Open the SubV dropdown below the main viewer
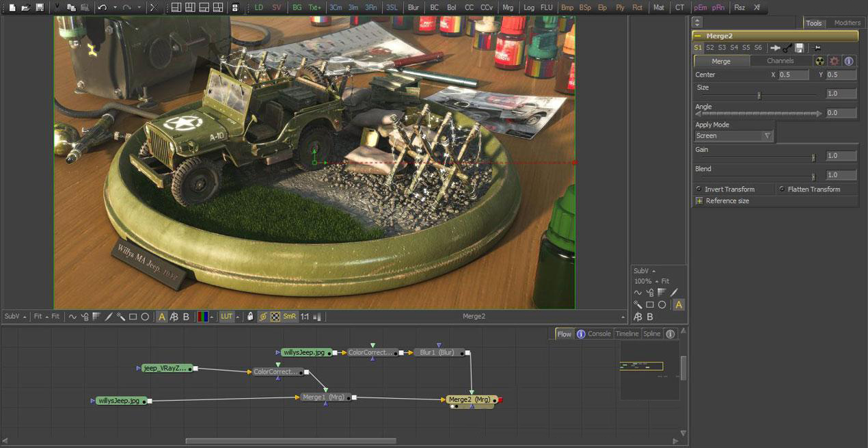Viewport: 868px width, 448px height. click(16, 316)
